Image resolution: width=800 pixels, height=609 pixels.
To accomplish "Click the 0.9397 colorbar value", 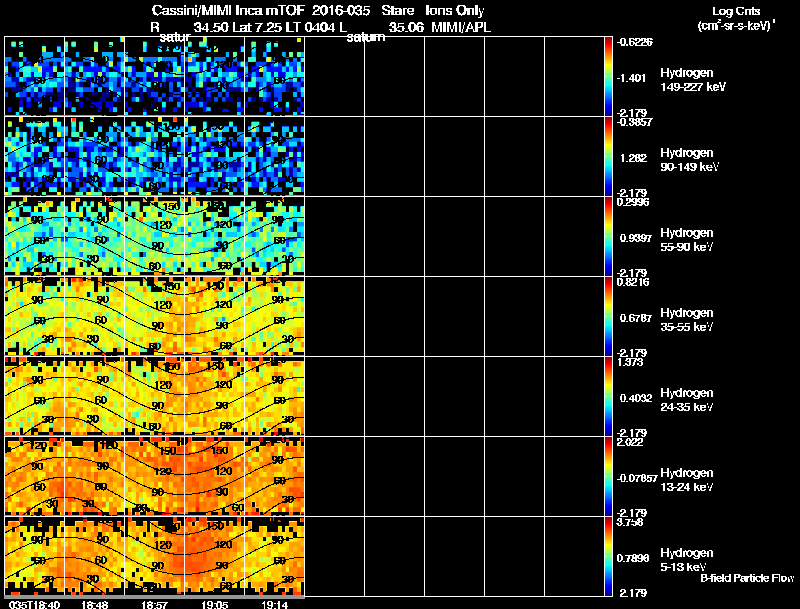I will (635, 238).
